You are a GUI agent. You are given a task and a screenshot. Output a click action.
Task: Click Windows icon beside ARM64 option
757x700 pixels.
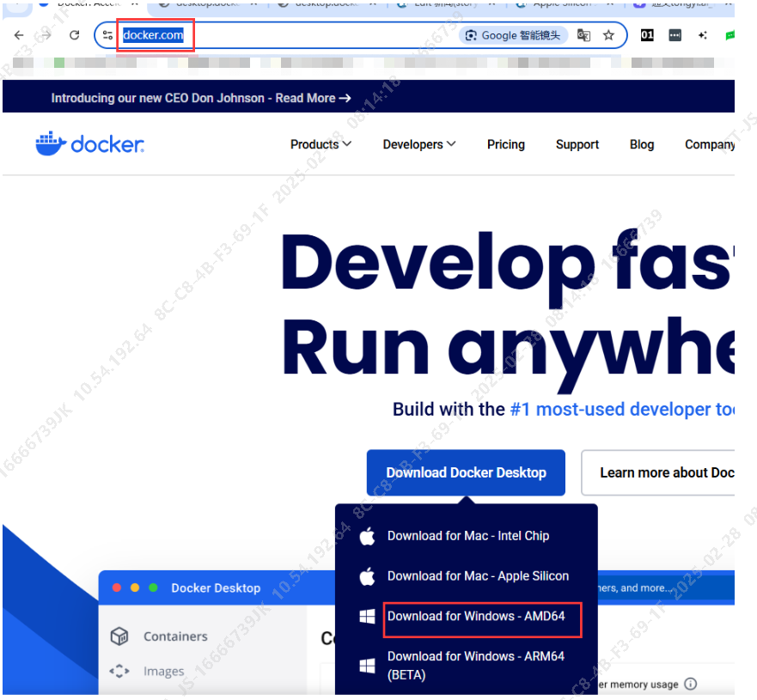tap(368, 666)
